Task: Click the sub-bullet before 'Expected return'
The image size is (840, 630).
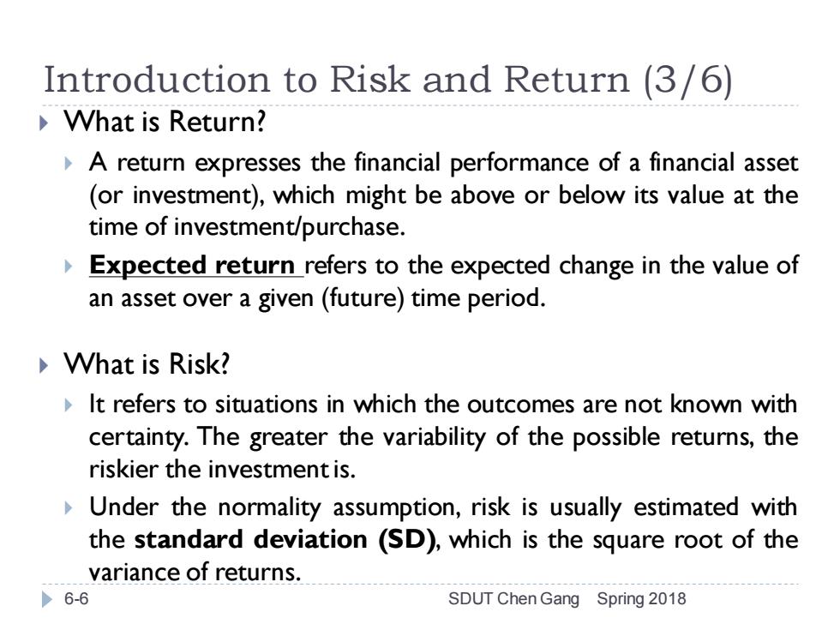Action: click(x=68, y=267)
